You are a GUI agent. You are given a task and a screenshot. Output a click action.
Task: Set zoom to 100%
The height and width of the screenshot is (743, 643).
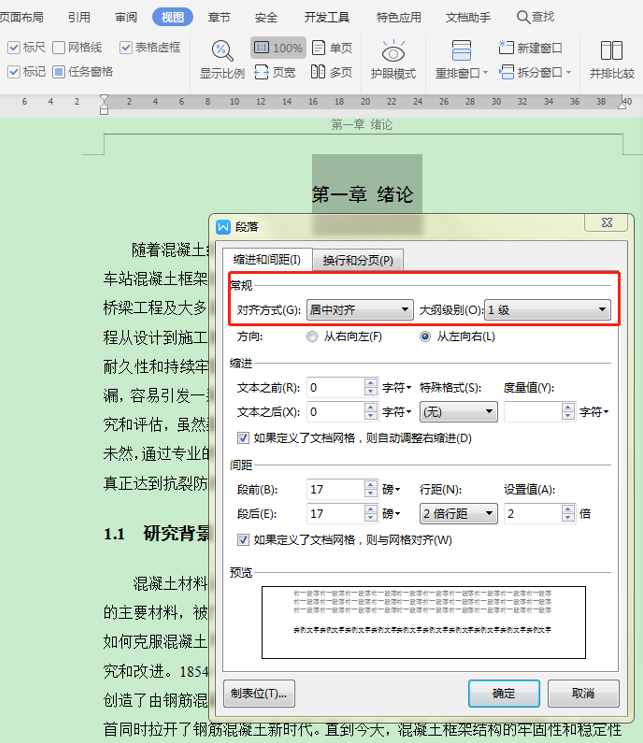(x=278, y=47)
